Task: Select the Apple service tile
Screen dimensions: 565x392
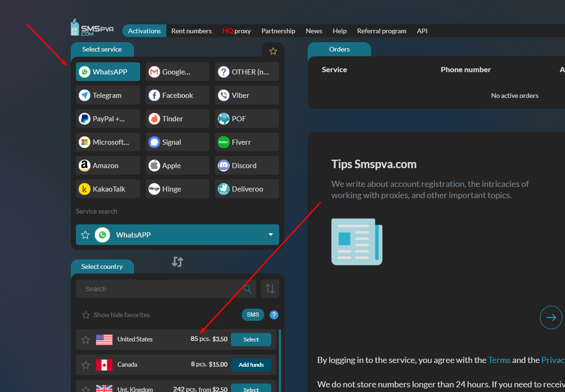Action: click(177, 165)
